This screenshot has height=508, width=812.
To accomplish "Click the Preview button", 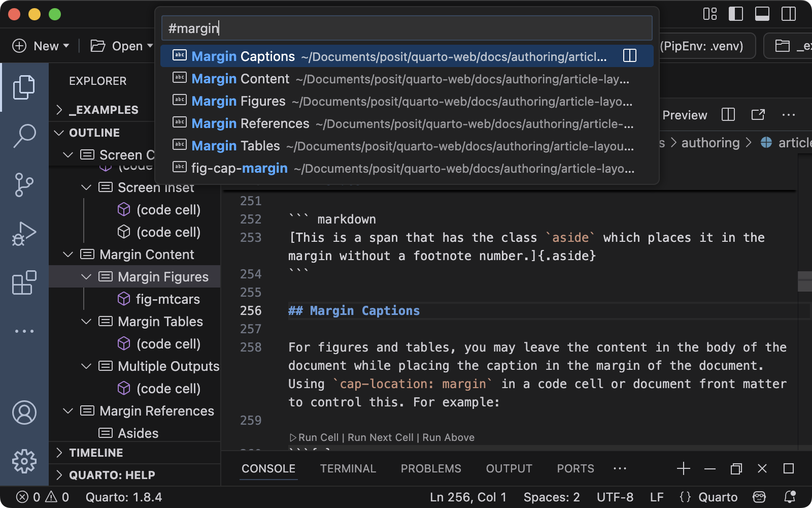I will click(684, 115).
